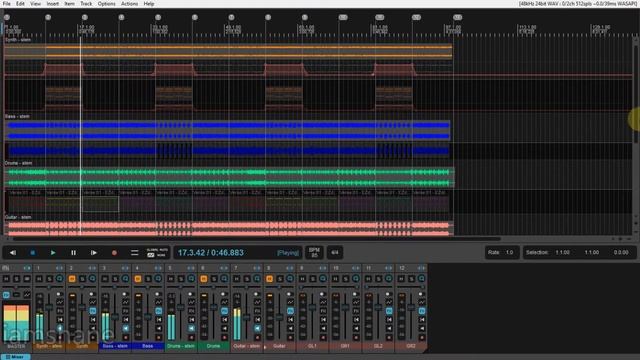Toggle speaker monitor icon on track 7 Guitar - stem

257,328
